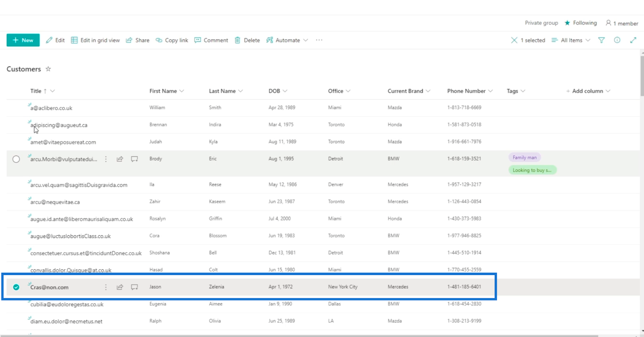Open more actions for Cras@non.com row

[x=106, y=287]
